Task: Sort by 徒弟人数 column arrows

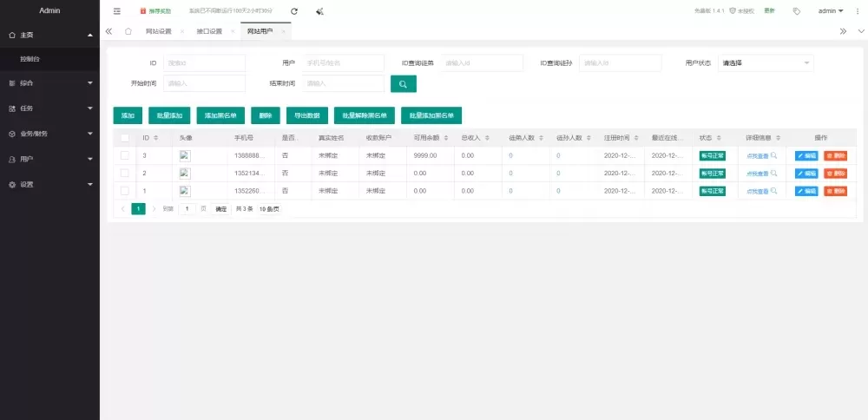Action: [541, 138]
